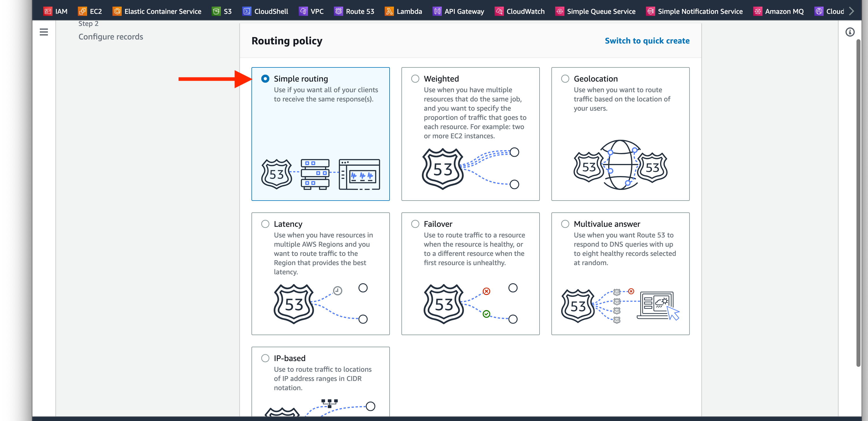Open the EC2 service shortcut icon
Screen dimensions: 868x421
tap(82, 11)
